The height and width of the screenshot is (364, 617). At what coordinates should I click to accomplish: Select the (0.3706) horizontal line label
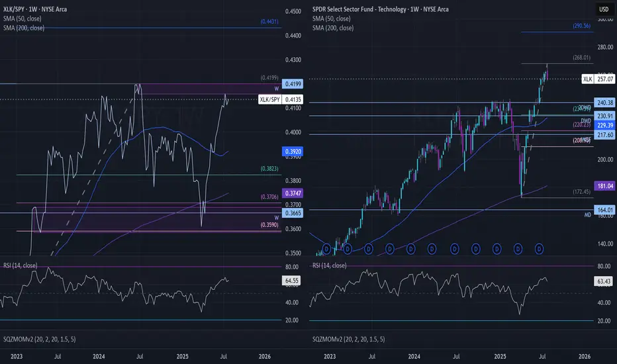point(269,197)
